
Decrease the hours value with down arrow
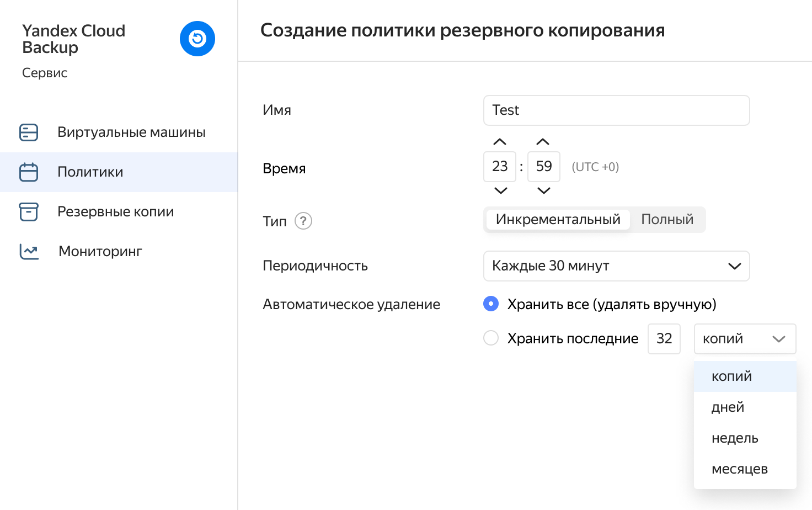(x=500, y=190)
